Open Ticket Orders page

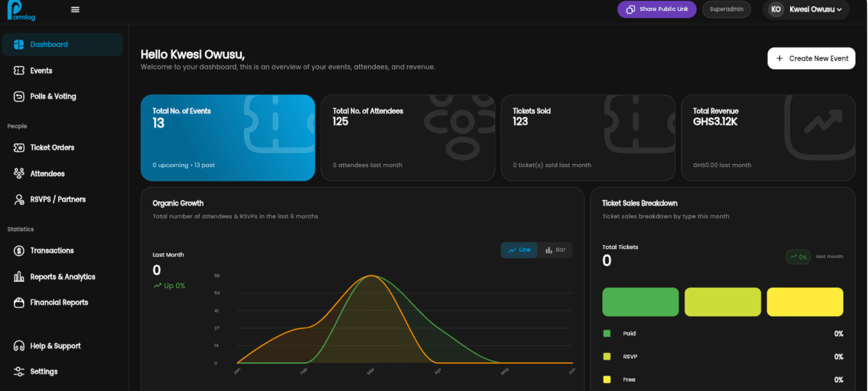(x=62, y=147)
